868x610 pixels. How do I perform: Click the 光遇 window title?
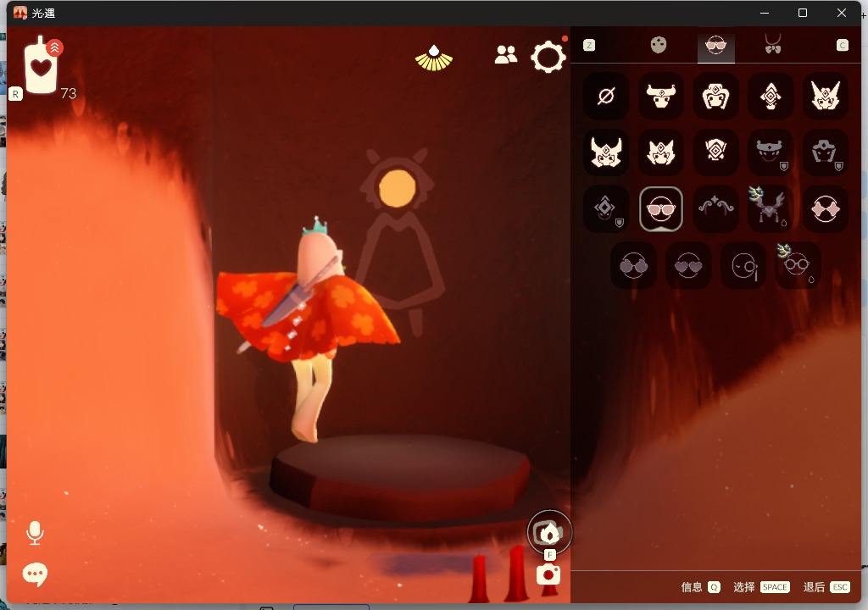(43, 14)
